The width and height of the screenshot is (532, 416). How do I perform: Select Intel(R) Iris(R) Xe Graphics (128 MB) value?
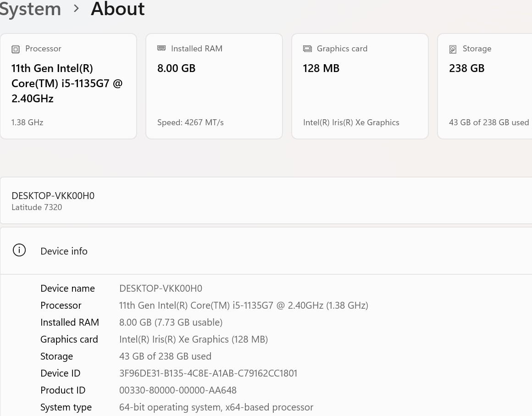pos(194,339)
